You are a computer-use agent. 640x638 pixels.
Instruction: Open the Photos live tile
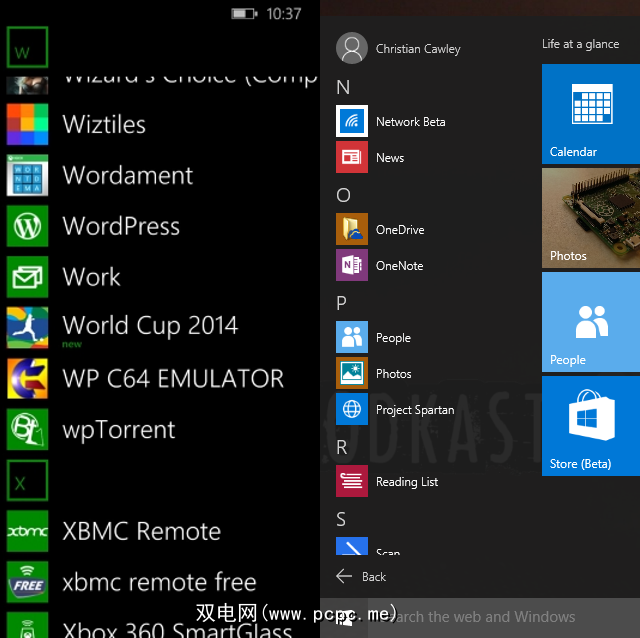tap(591, 218)
